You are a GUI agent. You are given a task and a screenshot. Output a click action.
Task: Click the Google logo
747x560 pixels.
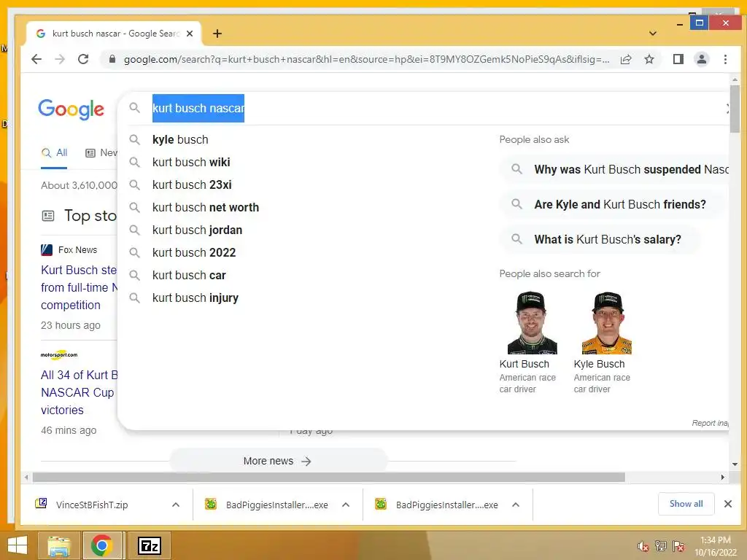(x=71, y=109)
